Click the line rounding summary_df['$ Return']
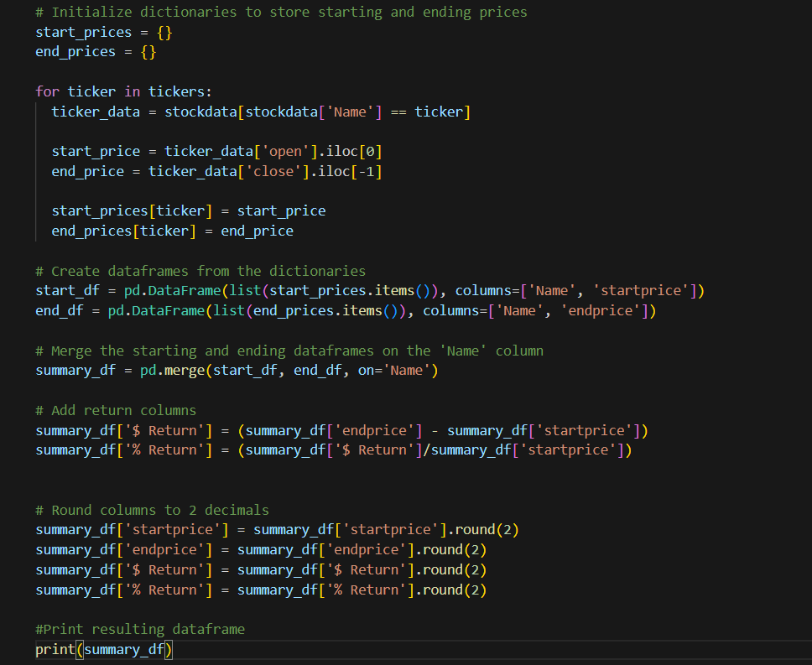Image resolution: width=812 pixels, height=665 pixels. coord(261,569)
